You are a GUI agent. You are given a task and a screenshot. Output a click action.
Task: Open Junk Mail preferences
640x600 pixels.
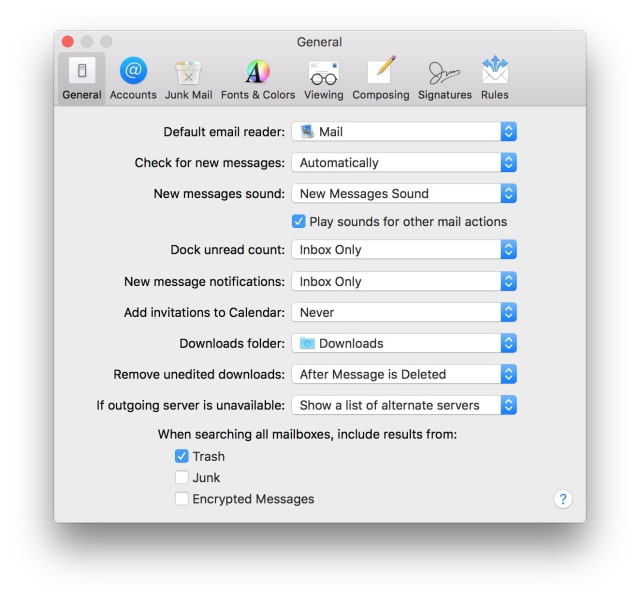click(x=188, y=78)
